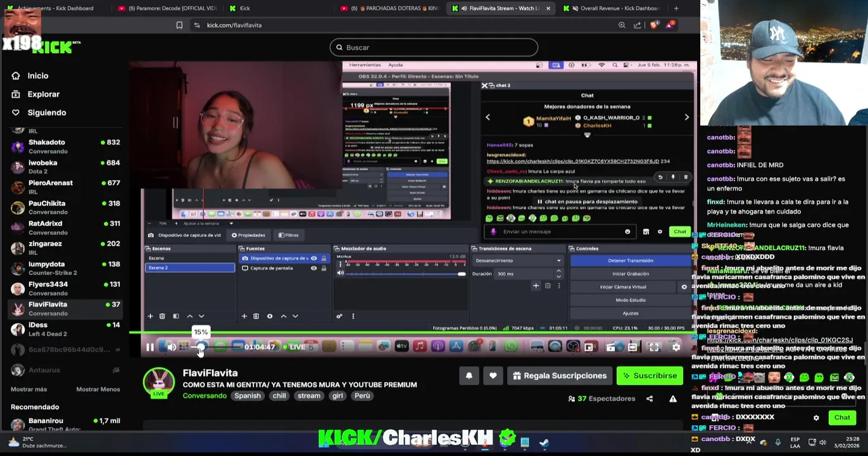Add a scene with plus in Escenas
Screen dimensions: 868x456
150,316
